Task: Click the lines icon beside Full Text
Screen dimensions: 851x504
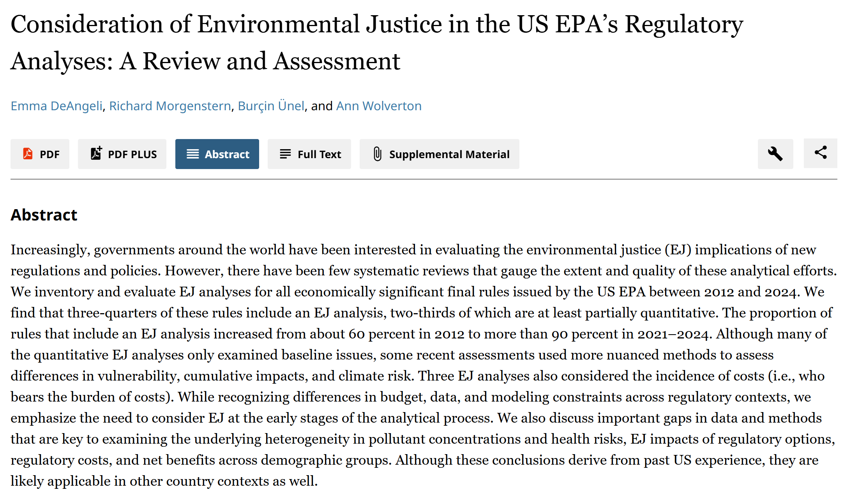Action: [x=285, y=154]
